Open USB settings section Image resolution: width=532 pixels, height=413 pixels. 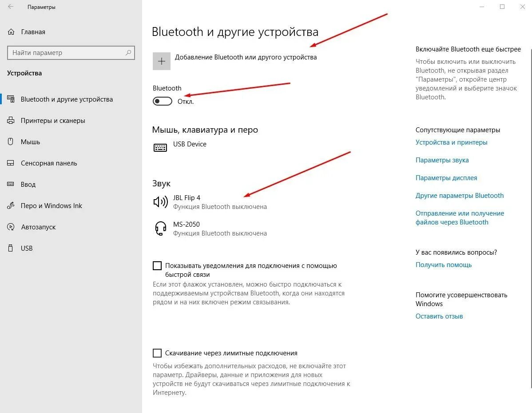(x=27, y=248)
